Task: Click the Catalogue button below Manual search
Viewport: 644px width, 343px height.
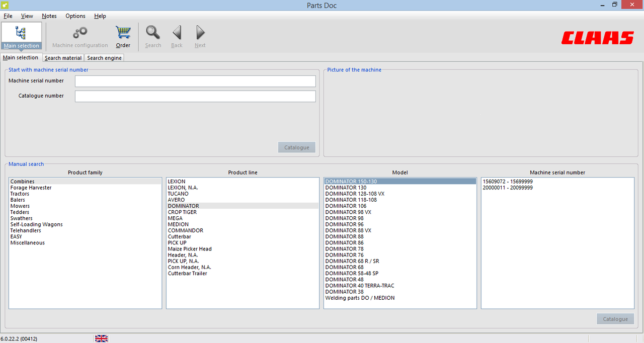Action: coord(615,319)
